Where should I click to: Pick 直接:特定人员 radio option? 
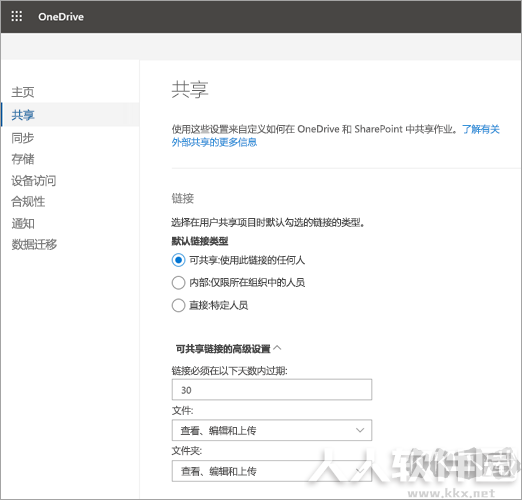pos(178,305)
